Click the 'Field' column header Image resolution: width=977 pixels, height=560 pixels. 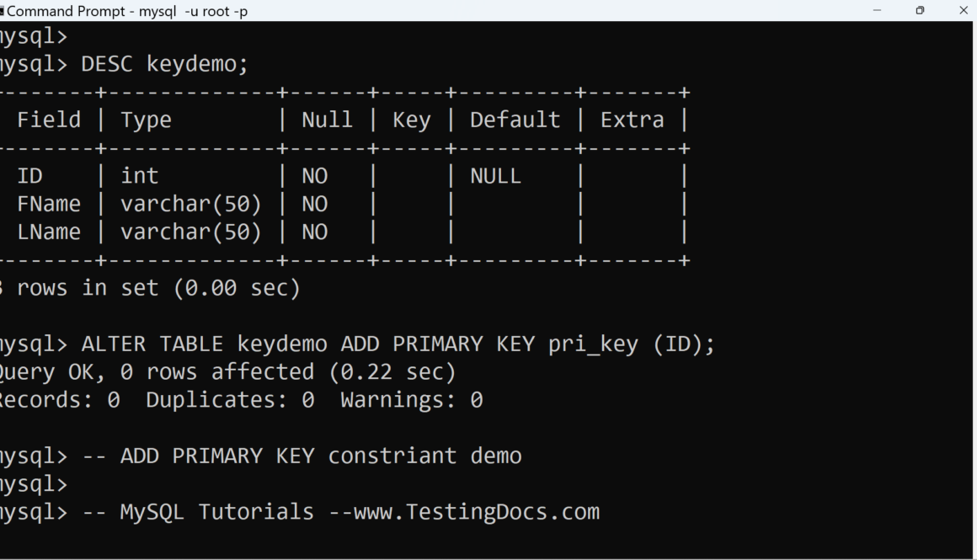click(49, 120)
